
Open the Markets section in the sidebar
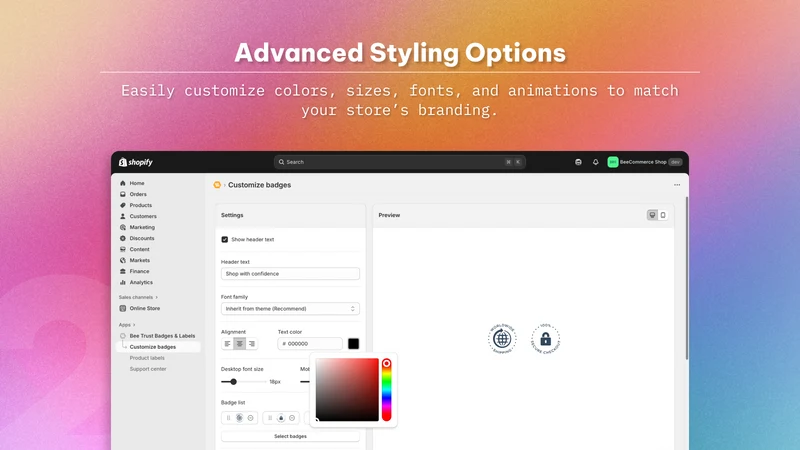click(140, 260)
